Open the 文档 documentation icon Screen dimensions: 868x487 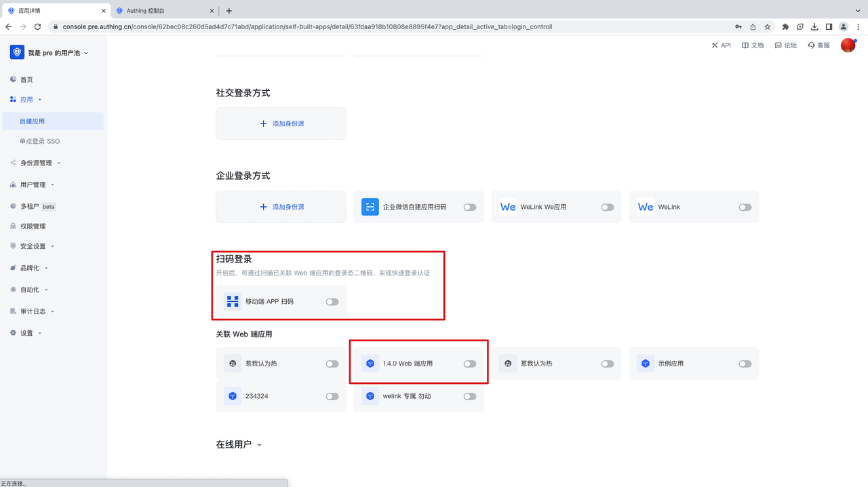745,45
